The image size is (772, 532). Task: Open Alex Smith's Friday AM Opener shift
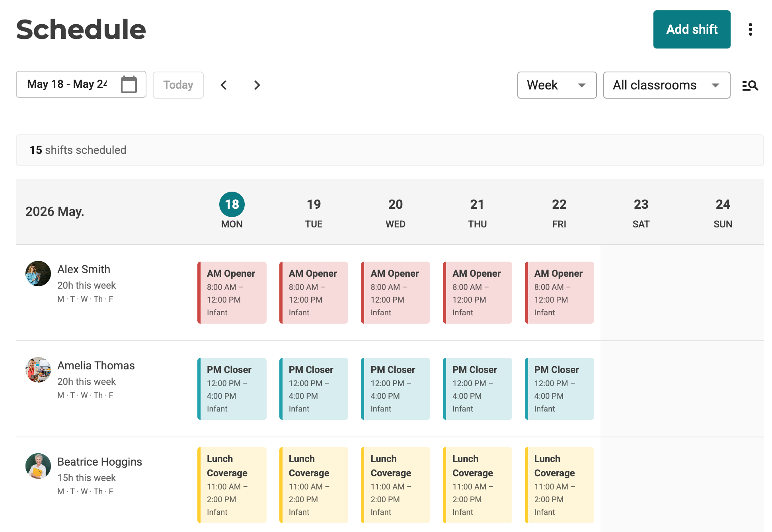(560, 293)
